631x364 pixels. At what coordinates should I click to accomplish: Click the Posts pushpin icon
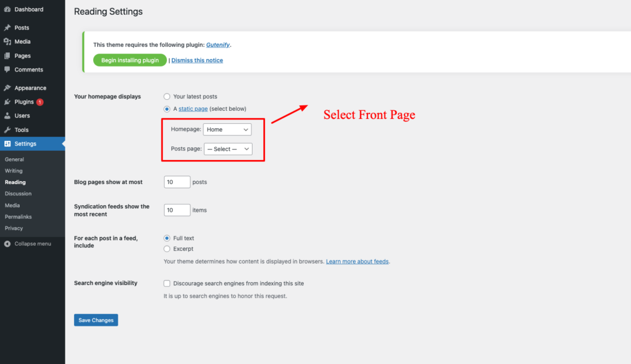coord(7,28)
